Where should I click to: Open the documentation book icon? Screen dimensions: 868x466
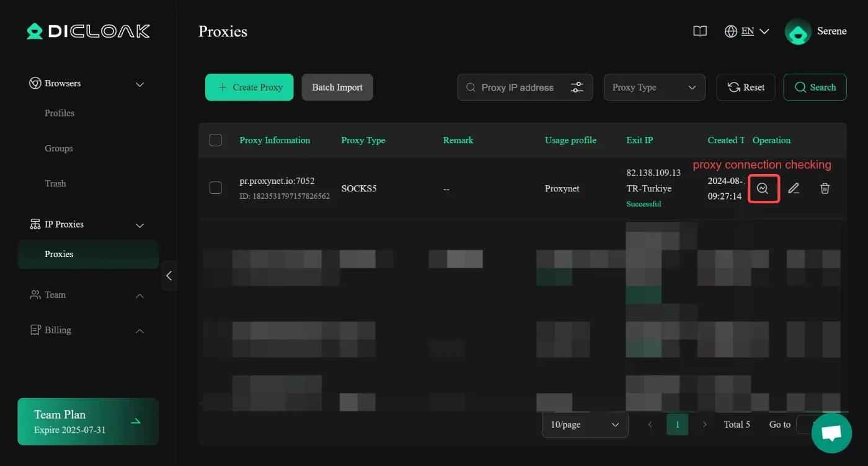click(x=700, y=31)
